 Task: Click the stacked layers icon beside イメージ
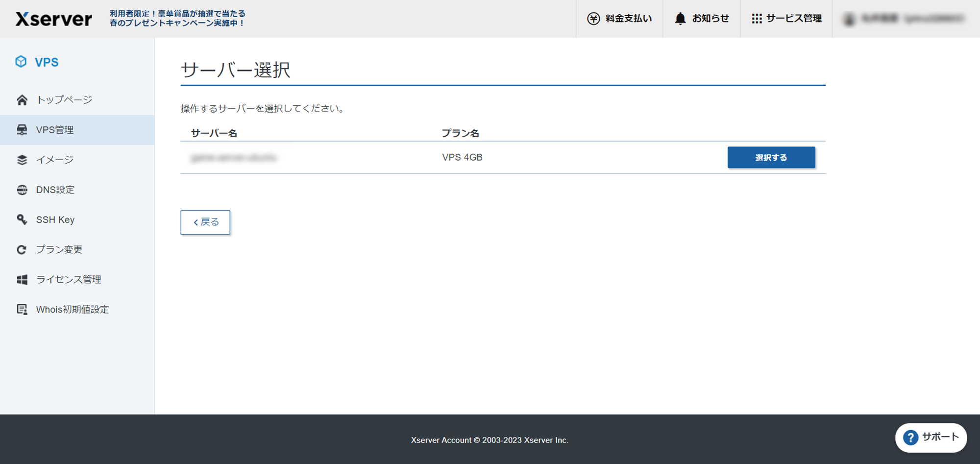click(22, 159)
